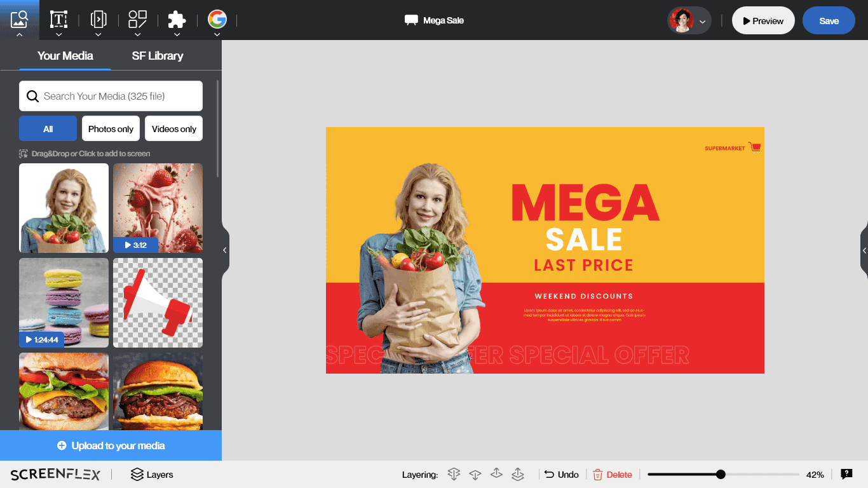Open the Text tool in the toolbar
The image size is (868, 488).
click(x=58, y=19)
